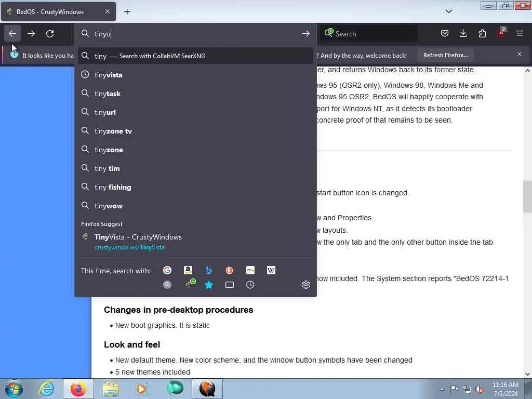532x399 pixels.
Task: Pick the 'tinyzone tv' suggestion
Action: tap(195, 130)
